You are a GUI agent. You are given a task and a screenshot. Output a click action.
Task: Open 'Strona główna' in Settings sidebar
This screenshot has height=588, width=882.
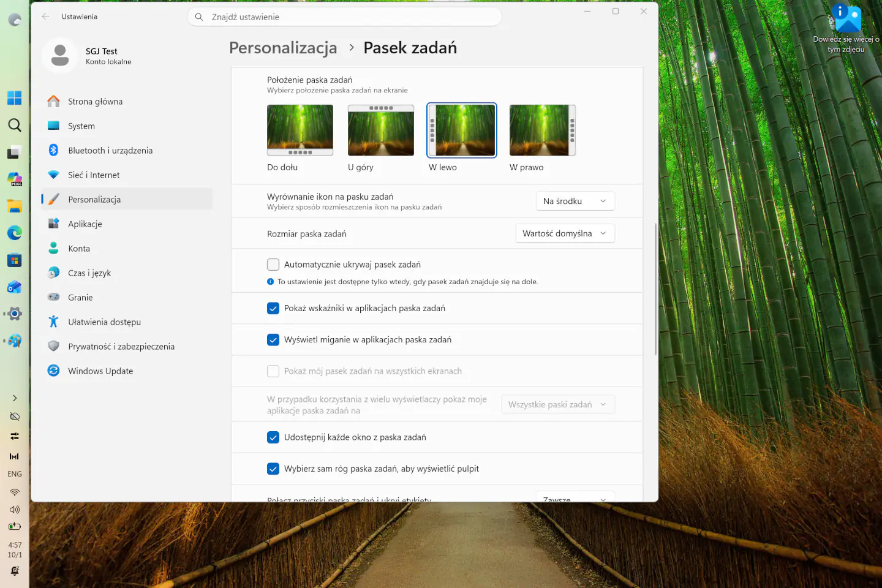(x=127, y=102)
